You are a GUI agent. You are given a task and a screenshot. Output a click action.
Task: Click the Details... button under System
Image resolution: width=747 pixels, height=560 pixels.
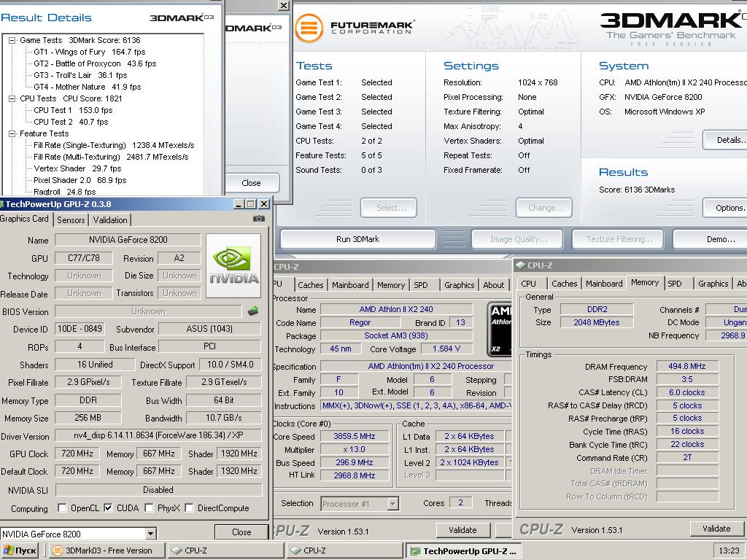click(x=725, y=140)
